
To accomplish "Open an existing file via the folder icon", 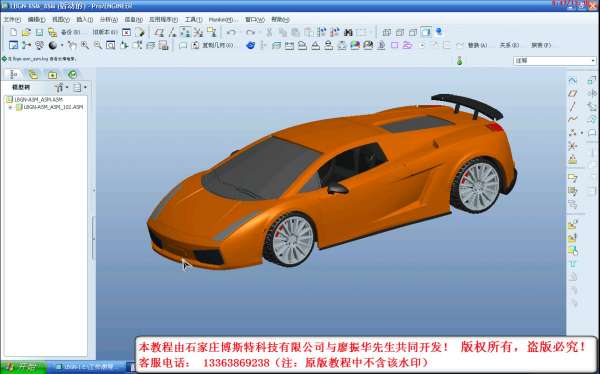I will coord(26,32).
